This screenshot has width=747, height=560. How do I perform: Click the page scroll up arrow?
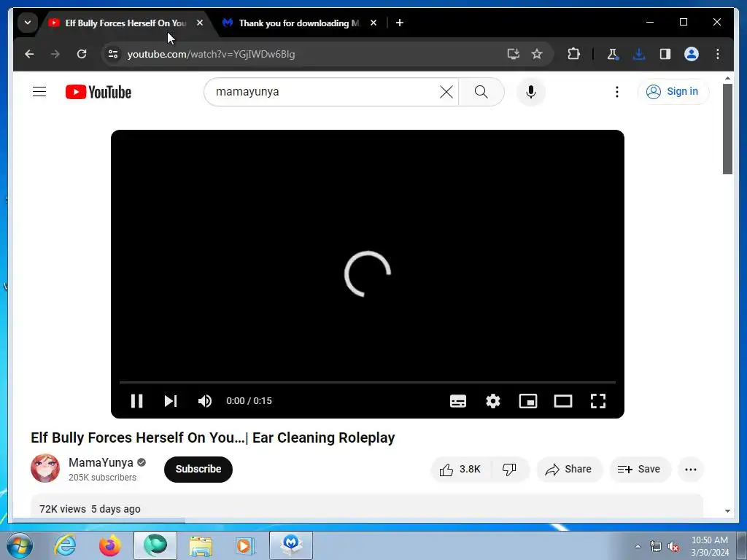(727, 78)
